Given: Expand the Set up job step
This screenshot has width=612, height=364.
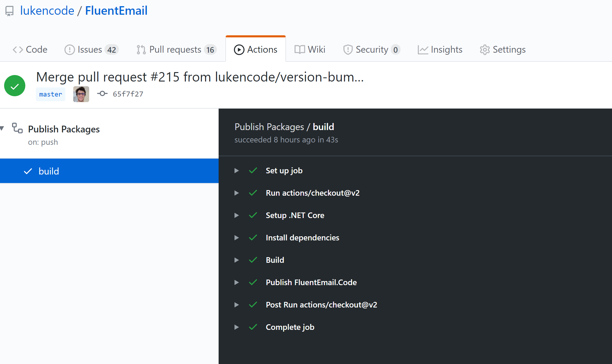Looking at the screenshot, I should tap(237, 171).
